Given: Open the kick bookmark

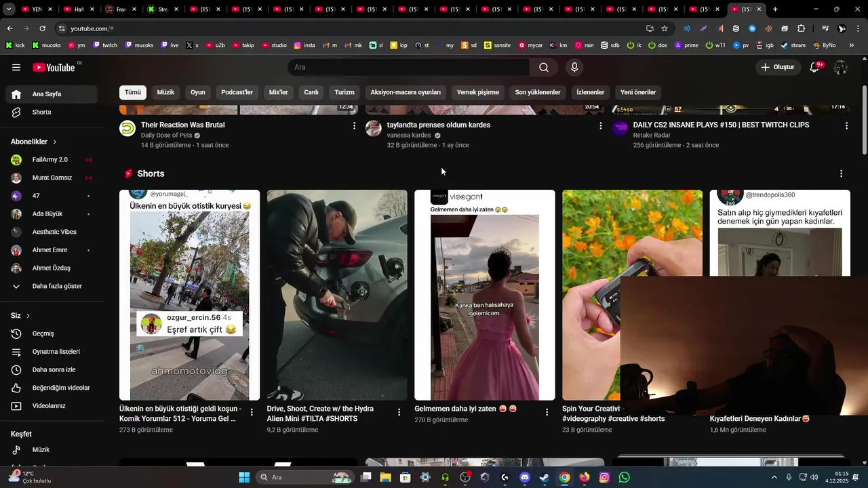Looking at the screenshot, I should coord(15,45).
